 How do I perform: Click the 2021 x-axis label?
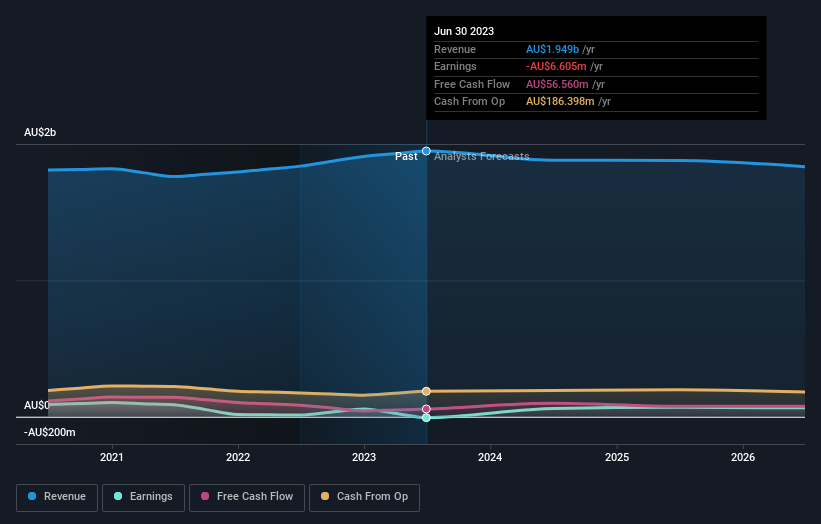[112, 458]
